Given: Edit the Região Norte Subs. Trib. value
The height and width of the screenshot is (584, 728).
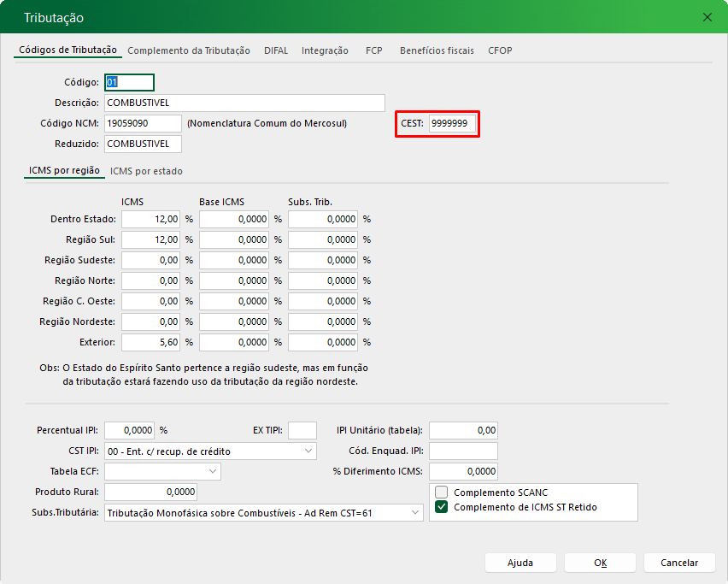Looking at the screenshot, I should [323, 280].
